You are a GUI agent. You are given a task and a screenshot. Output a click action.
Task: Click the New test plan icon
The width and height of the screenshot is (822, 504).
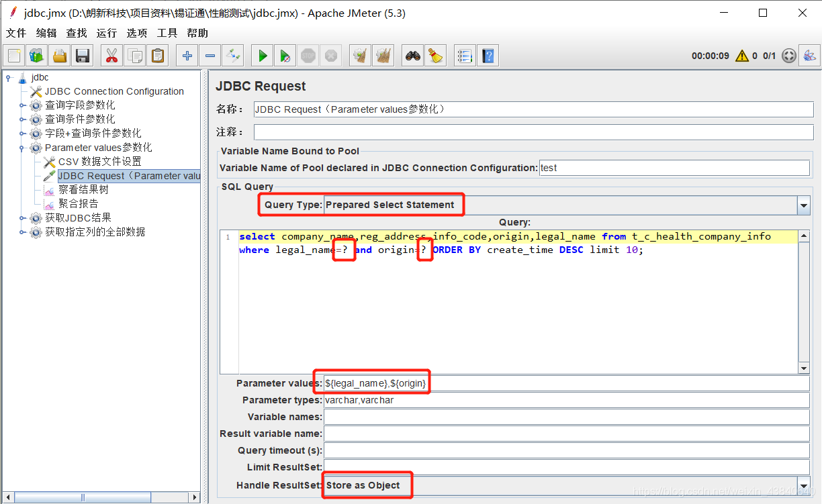pyautogui.click(x=14, y=56)
